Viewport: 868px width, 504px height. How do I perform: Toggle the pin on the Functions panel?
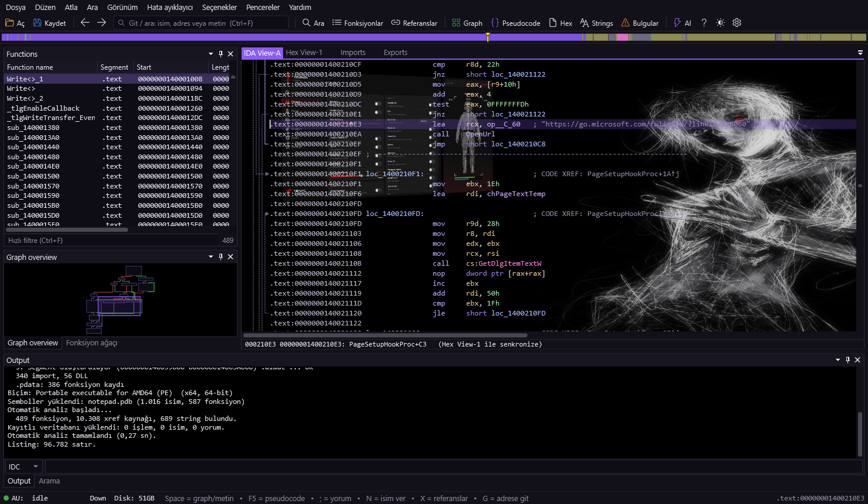coord(221,54)
